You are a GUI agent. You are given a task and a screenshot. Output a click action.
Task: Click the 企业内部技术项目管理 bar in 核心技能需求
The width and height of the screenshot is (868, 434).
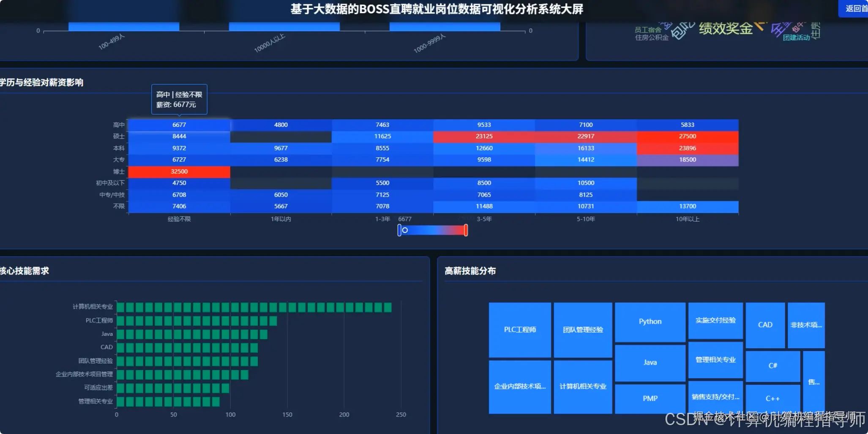(183, 374)
